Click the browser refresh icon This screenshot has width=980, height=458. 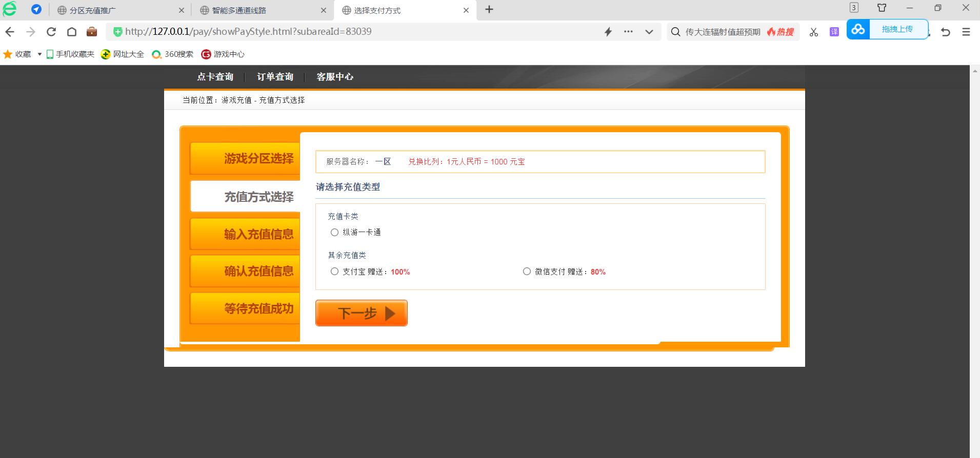tap(51, 32)
